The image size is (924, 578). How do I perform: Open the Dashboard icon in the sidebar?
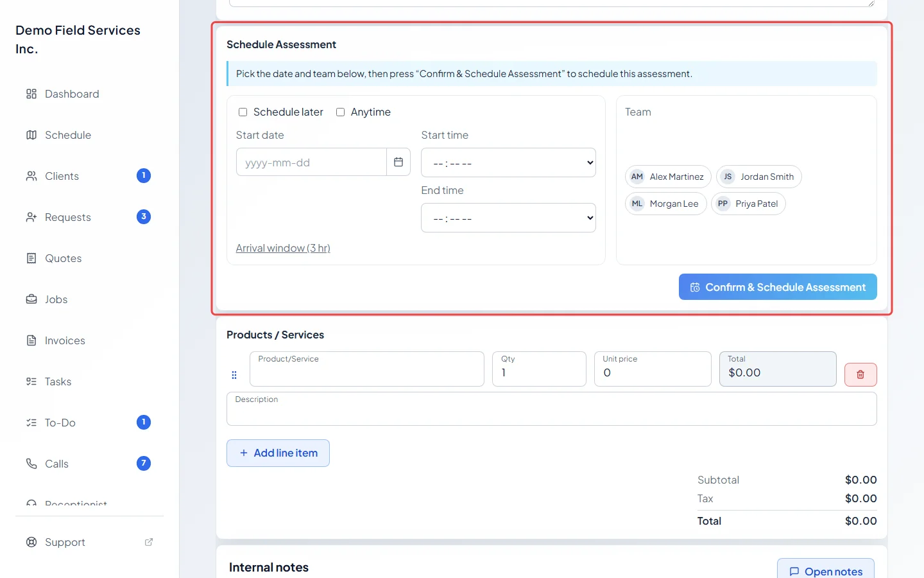point(31,94)
